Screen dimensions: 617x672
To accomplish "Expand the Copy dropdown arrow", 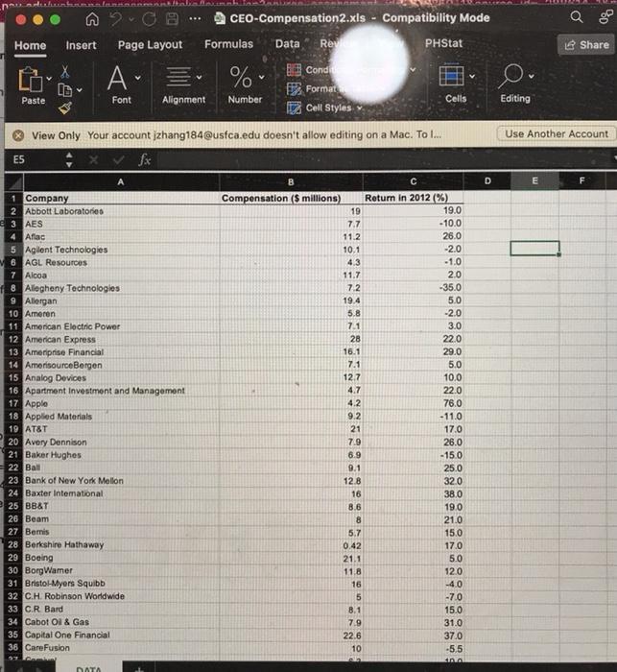I will pyautogui.click(x=80, y=90).
